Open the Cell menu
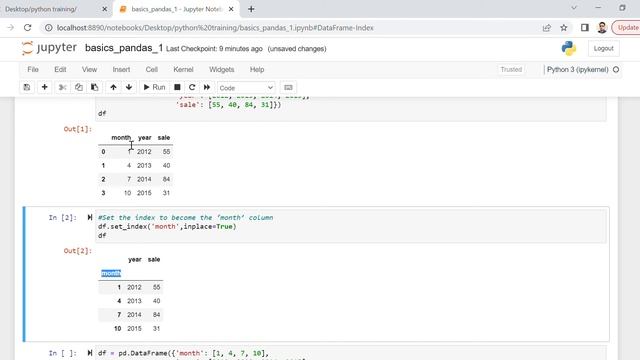 tap(152, 69)
